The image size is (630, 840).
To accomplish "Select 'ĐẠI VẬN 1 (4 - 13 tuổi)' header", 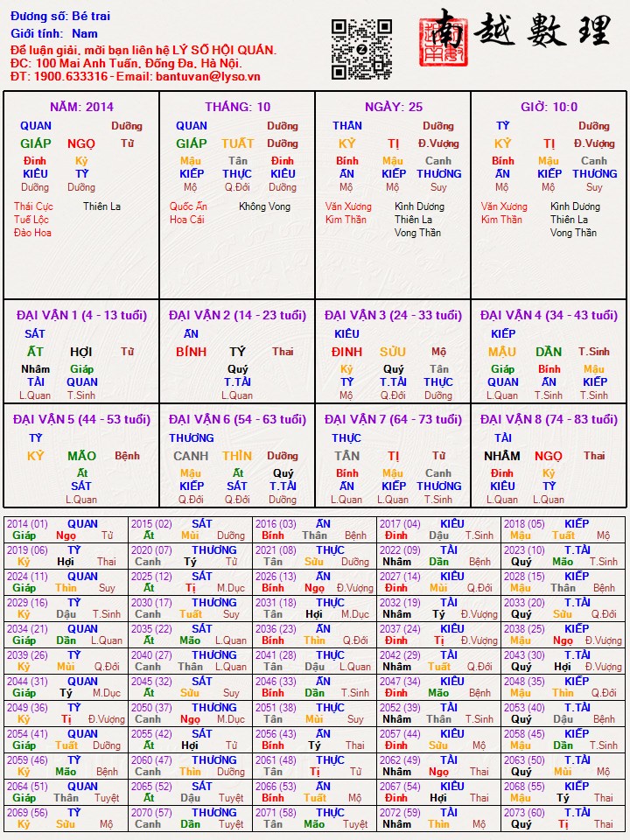I will coord(81,315).
